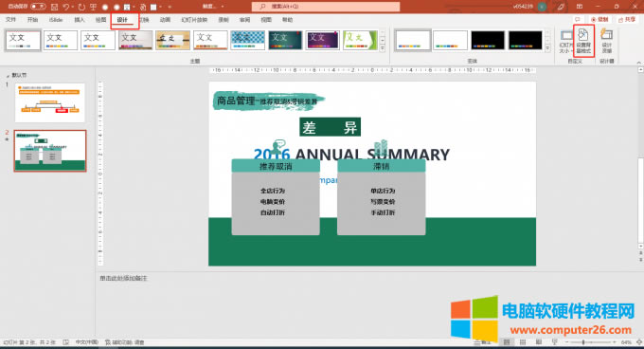The width and height of the screenshot is (644, 349).
Task: Toggle the AutoSave switch in title bar
Action: (x=38, y=7)
